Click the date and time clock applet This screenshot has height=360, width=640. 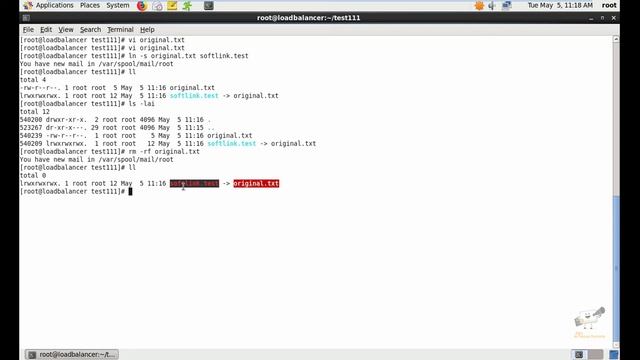[560, 5]
